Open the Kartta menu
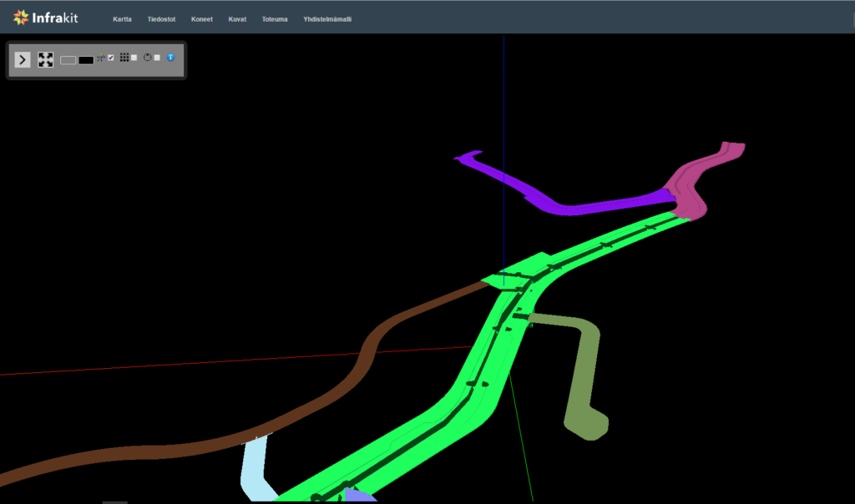 tap(122, 18)
